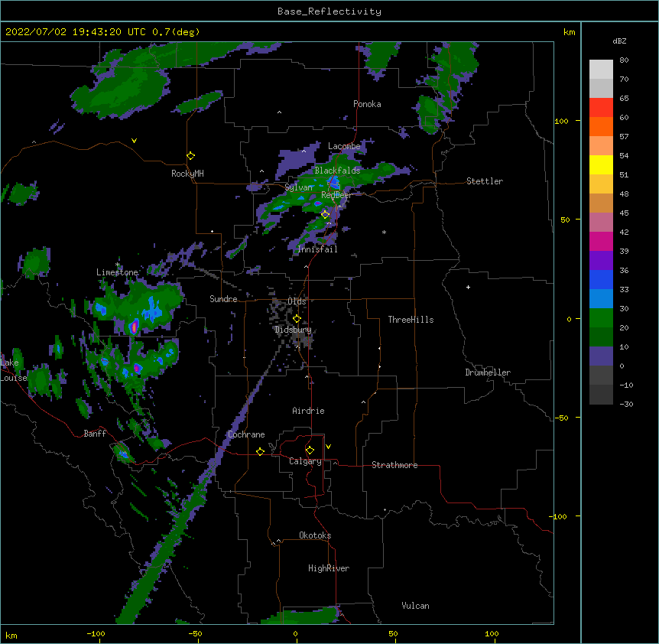Screen dimensions: 659x644
Task: Click the Stettler city label
Action: click(x=485, y=181)
